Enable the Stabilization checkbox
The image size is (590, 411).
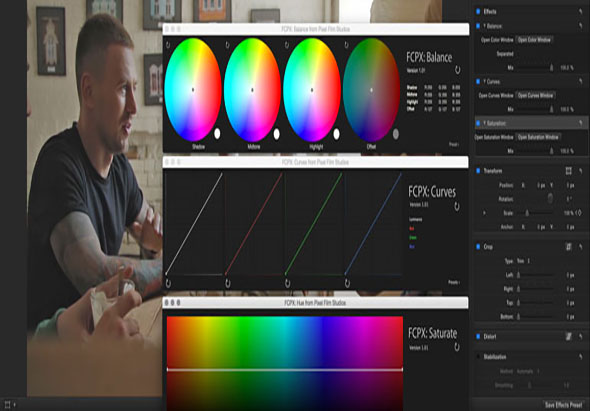(478, 356)
